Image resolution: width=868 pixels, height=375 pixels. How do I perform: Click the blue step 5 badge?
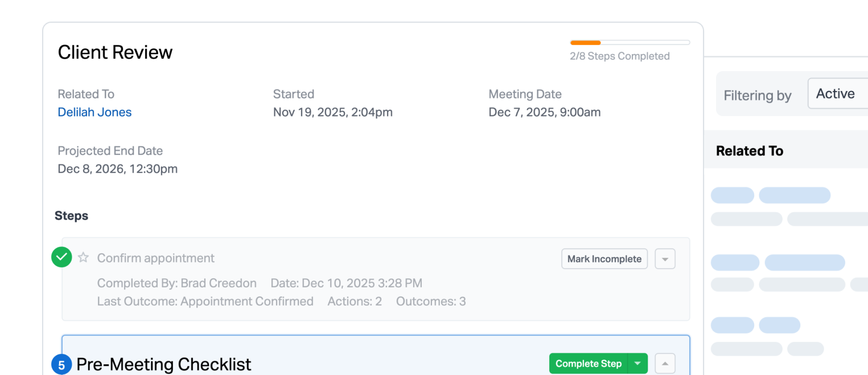tap(61, 364)
